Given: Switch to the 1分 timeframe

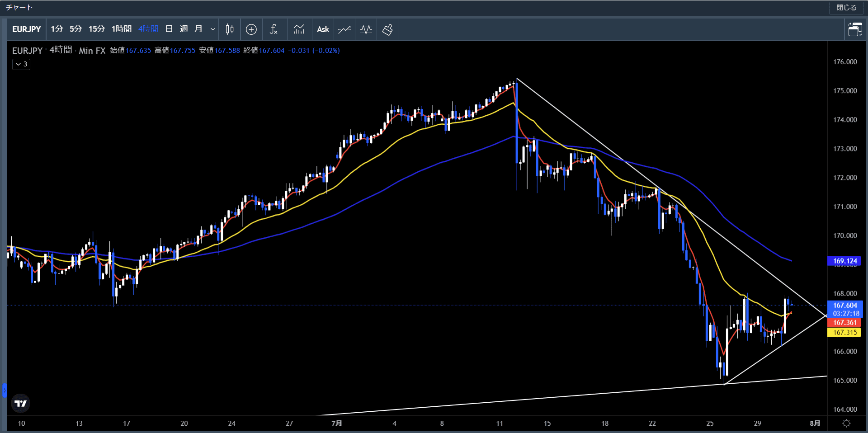Looking at the screenshot, I should pos(57,29).
